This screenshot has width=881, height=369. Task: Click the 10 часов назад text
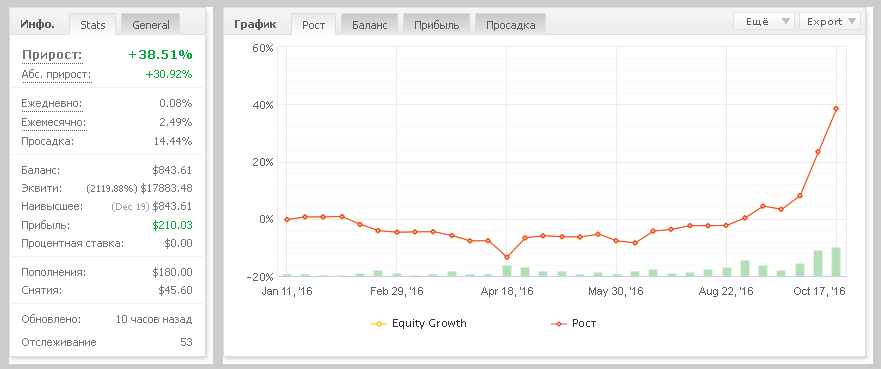154,319
